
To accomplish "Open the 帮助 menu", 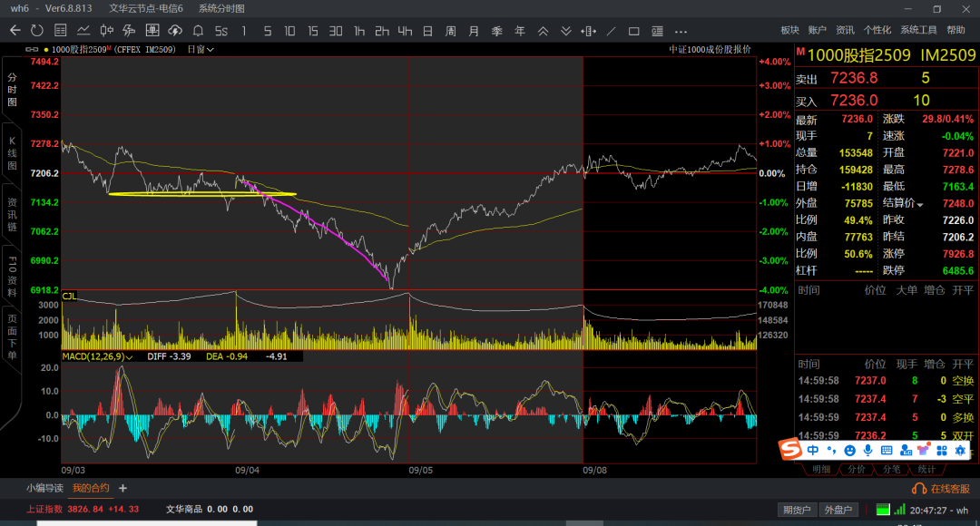I will tap(955, 30).
